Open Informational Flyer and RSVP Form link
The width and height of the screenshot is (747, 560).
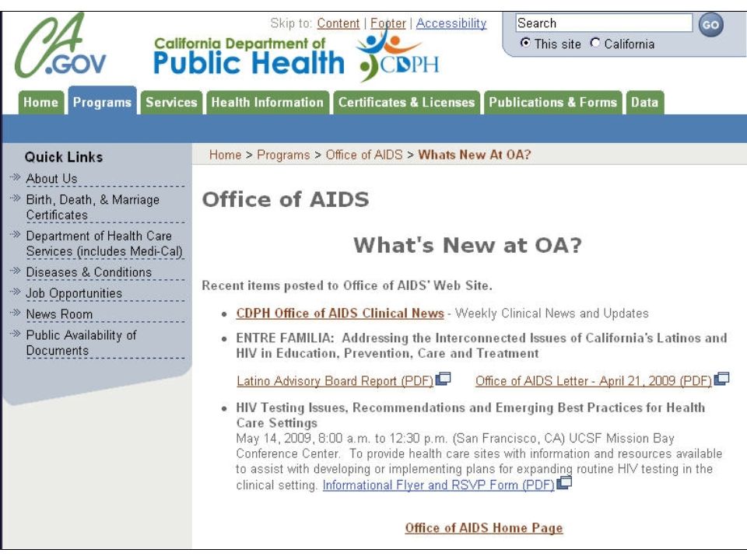coord(439,485)
